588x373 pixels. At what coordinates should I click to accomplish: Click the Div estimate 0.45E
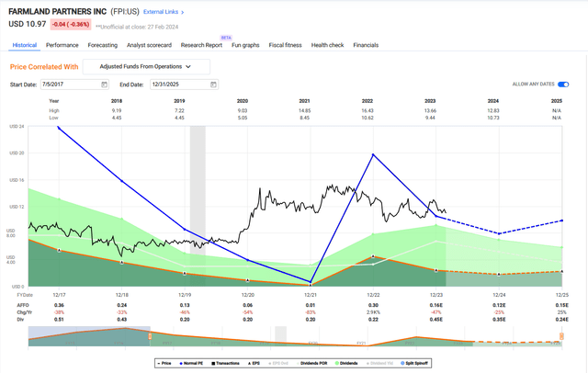coord(436,320)
